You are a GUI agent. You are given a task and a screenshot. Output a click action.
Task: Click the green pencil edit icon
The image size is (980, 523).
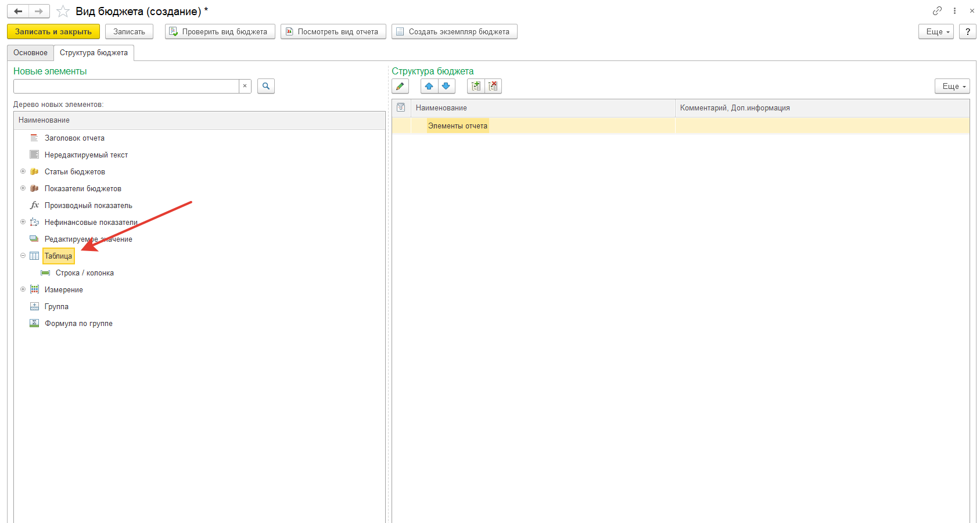click(400, 86)
